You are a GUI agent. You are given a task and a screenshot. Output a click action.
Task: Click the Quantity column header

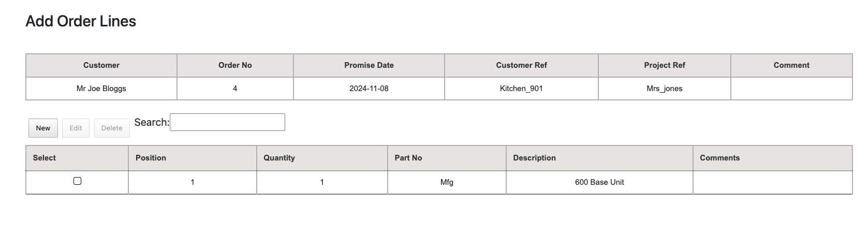tap(279, 158)
